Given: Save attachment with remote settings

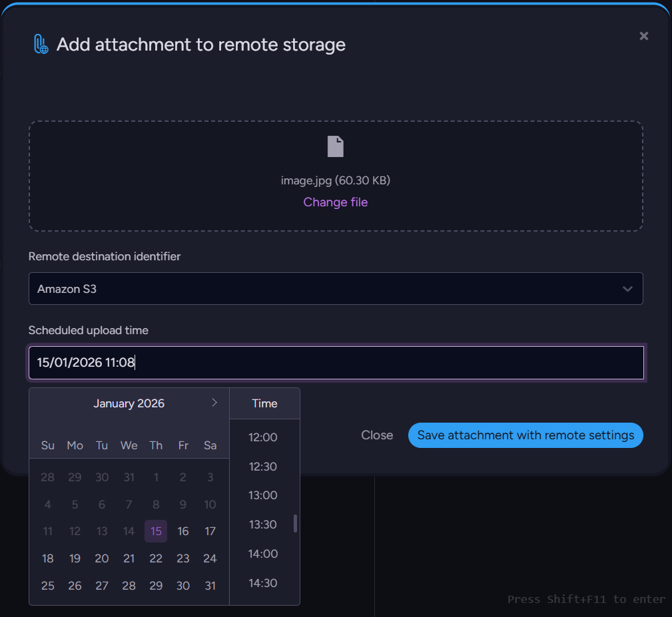Looking at the screenshot, I should [x=525, y=435].
